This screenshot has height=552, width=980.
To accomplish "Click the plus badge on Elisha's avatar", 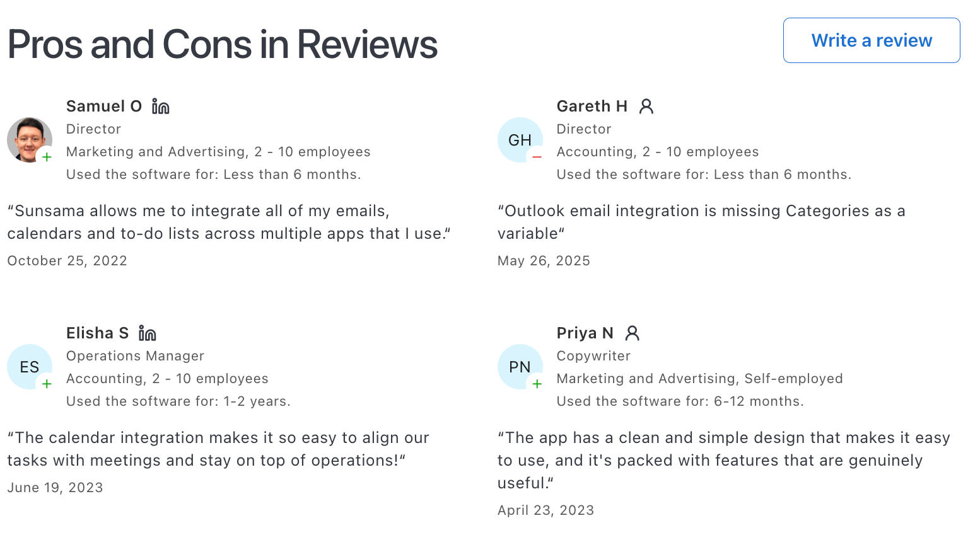I will pyautogui.click(x=47, y=384).
